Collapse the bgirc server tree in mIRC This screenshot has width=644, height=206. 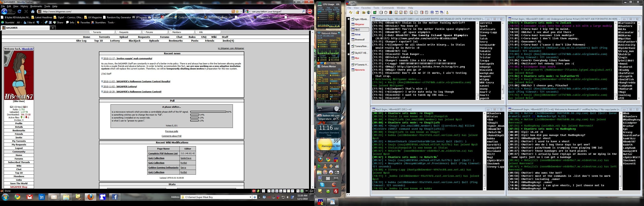pyautogui.click(x=349, y=19)
